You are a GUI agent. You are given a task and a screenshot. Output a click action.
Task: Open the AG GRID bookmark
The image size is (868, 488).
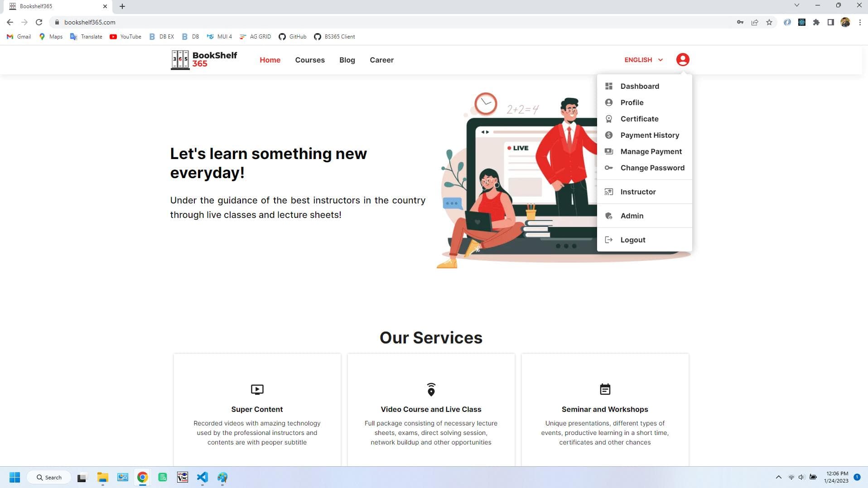click(x=255, y=37)
